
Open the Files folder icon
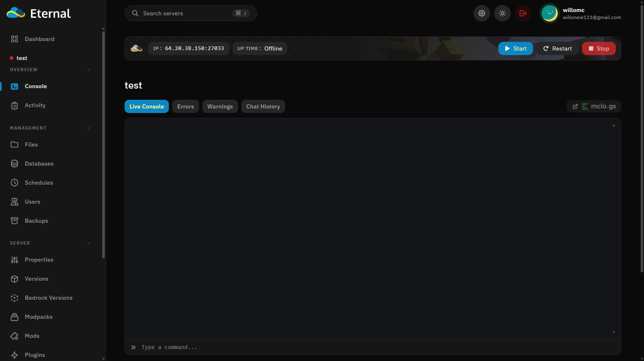(x=14, y=144)
